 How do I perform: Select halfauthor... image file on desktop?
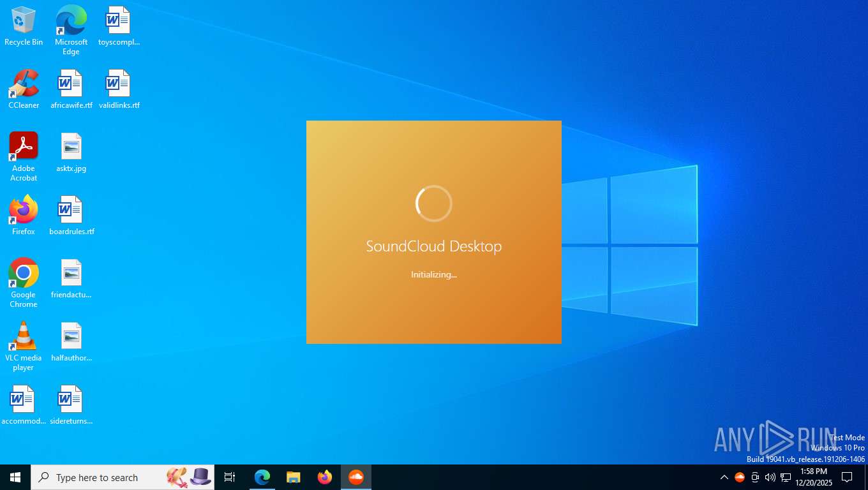click(x=71, y=342)
